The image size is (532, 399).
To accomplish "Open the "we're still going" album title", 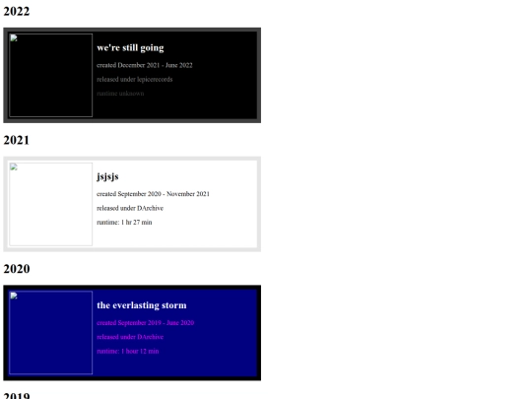I will click(x=130, y=48).
